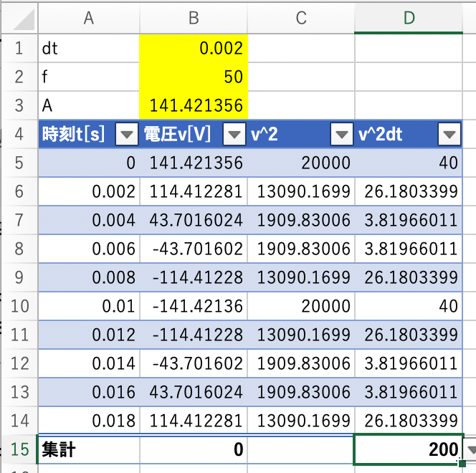Click the 電圧v[V] header cell
Screen dimensions: 476x473
[x=194, y=134]
